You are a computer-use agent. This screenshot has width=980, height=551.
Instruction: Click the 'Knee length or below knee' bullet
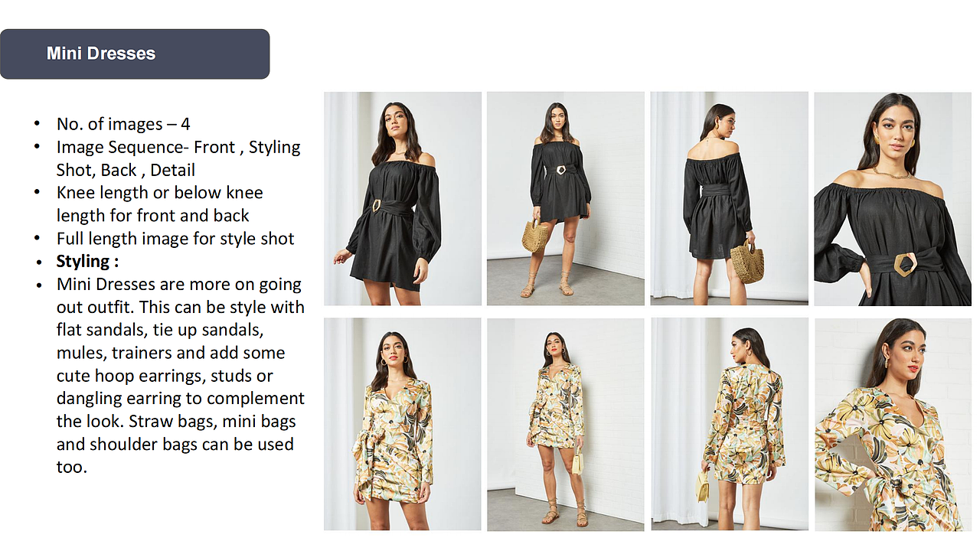coord(160,193)
